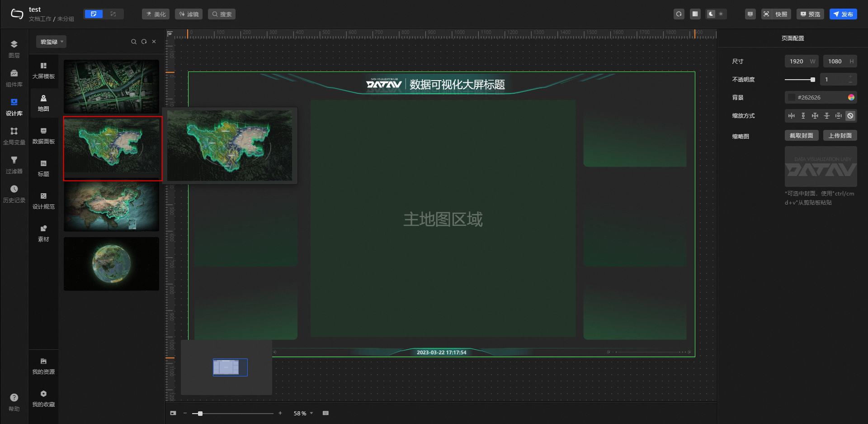Switch to the second mode toggle next to edit

click(x=113, y=14)
